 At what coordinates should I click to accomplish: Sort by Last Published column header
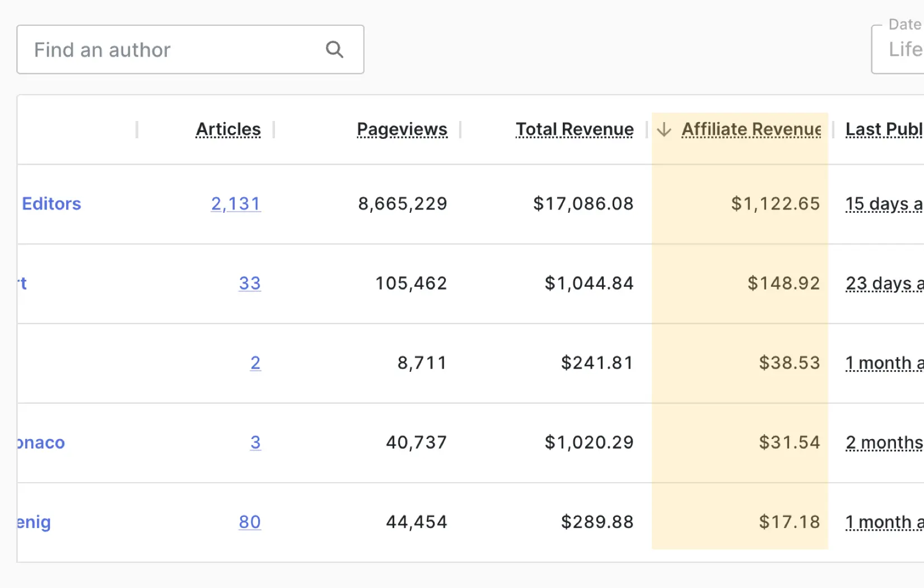click(x=884, y=129)
